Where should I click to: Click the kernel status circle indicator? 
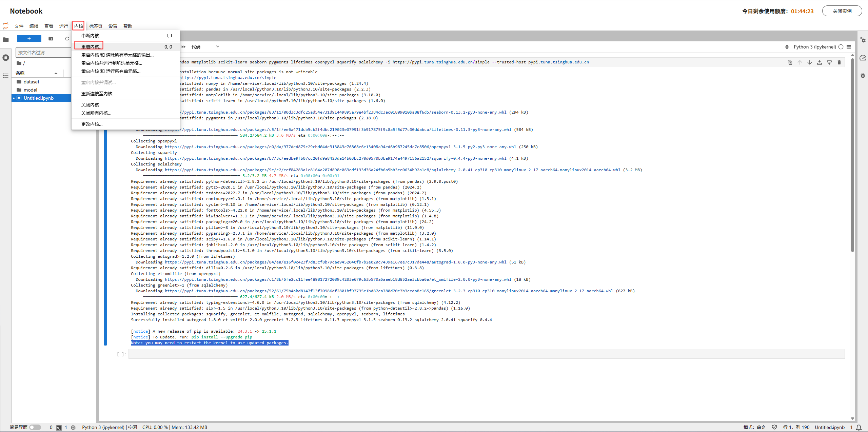(x=841, y=47)
